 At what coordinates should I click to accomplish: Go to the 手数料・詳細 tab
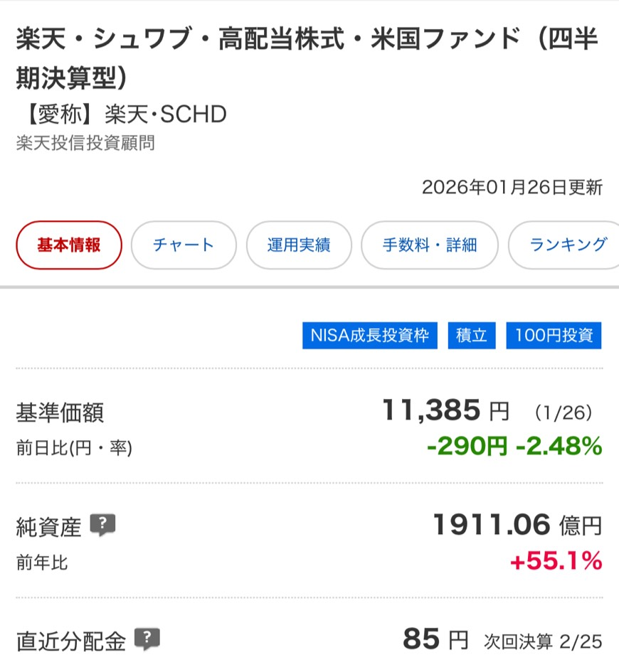click(x=430, y=245)
